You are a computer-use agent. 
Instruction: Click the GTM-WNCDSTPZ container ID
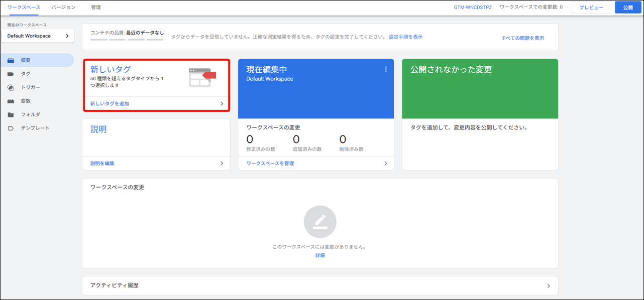click(473, 8)
